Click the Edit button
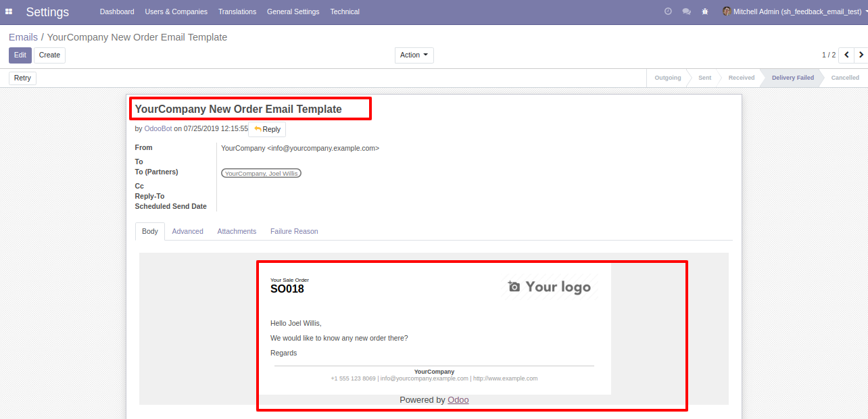The image size is (868, 419). [x=20, y=55]
